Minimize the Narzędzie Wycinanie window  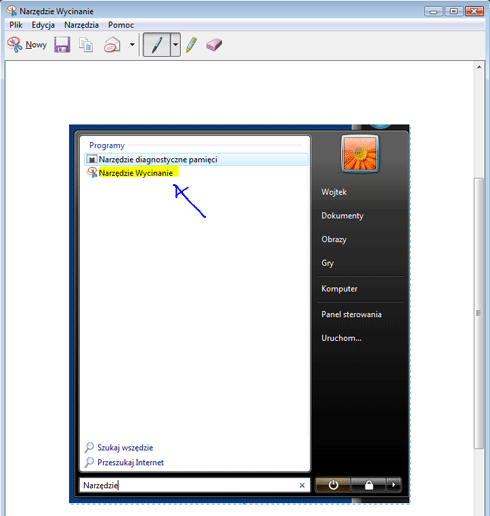coord(434,11)
